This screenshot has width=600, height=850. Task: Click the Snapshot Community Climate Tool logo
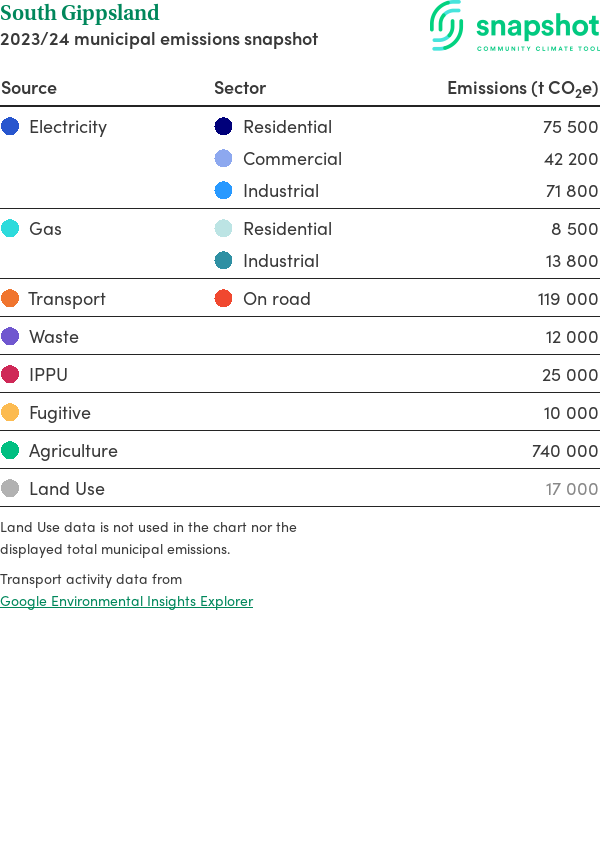[x=514, y=27]
